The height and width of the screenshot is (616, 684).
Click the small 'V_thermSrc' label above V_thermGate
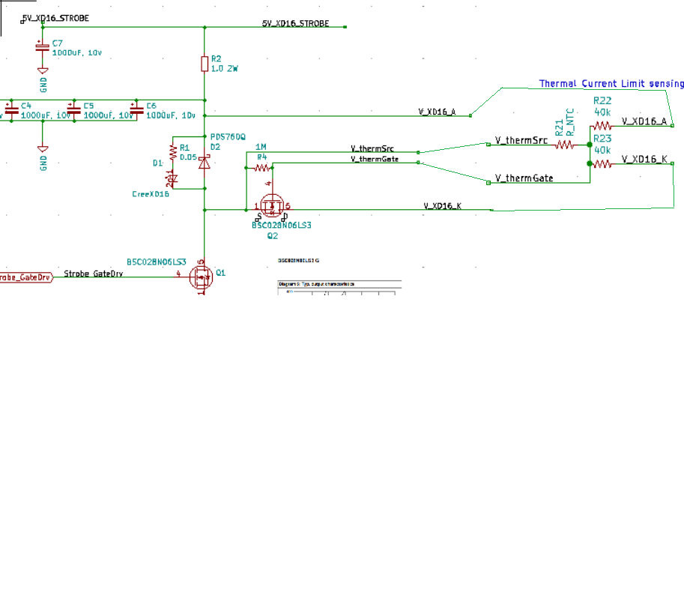tap(372, 149)
